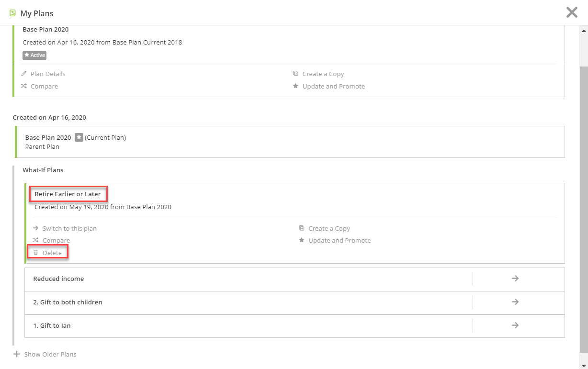The width and height of the screenshot is (588, 369).
Task: Click the plus icon for Show Older Plans
Action: coord(17,354)
